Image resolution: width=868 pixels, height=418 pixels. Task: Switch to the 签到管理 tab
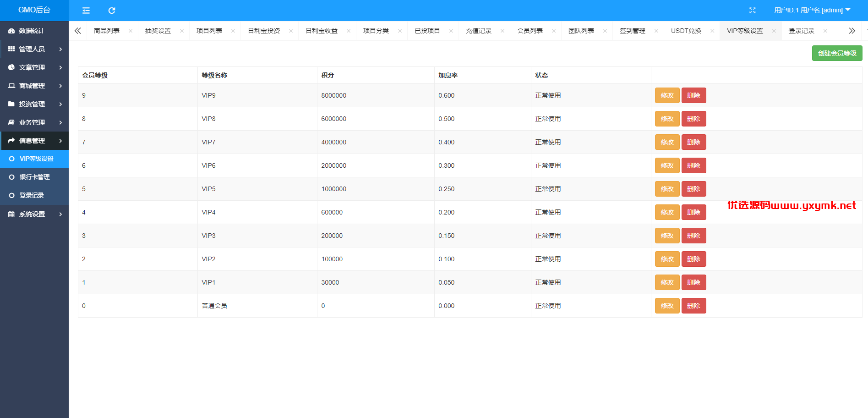(633, 31)
